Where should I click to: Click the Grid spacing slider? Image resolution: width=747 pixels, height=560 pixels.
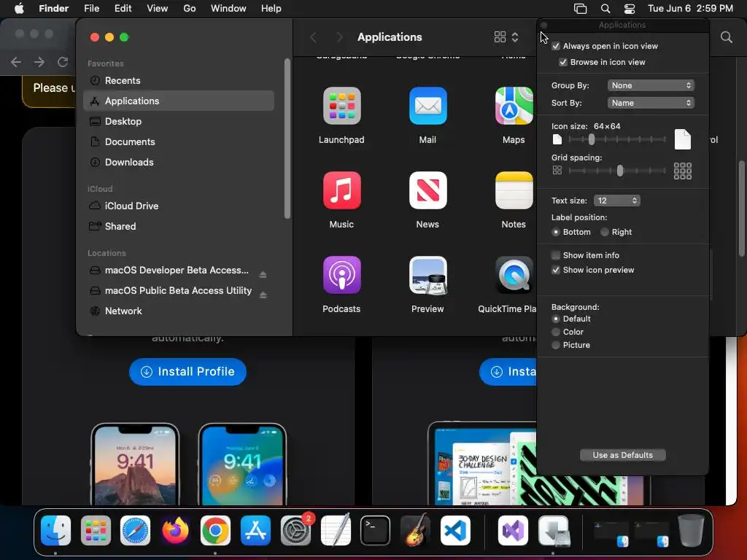617,171
